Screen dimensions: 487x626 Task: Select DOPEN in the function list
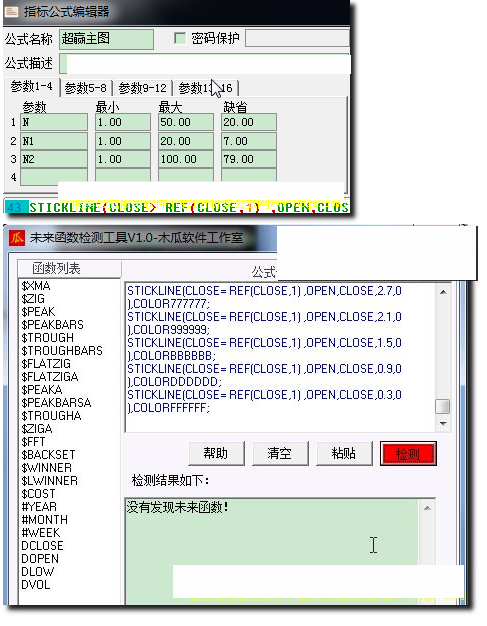pos(40,559)
